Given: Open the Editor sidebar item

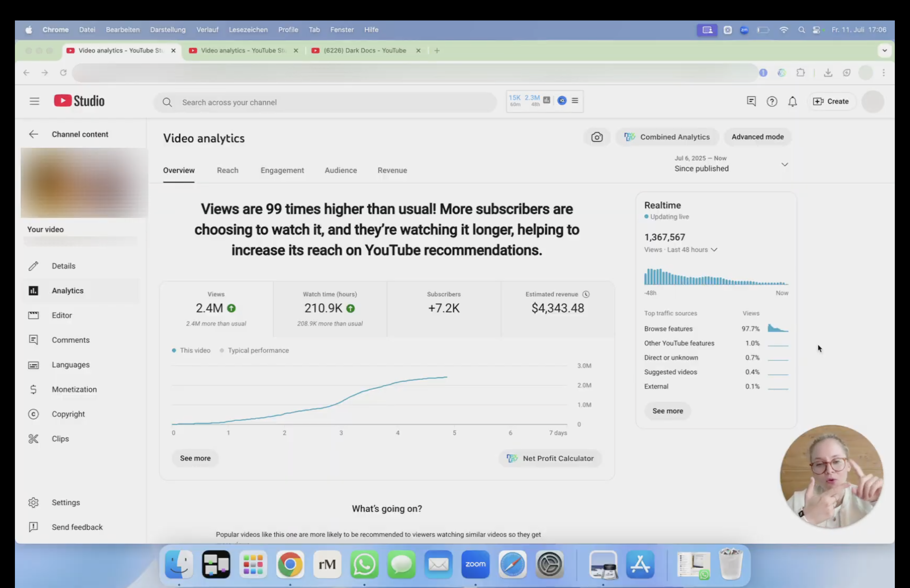Looking at the screenshot, I should (x=81, y=315).
